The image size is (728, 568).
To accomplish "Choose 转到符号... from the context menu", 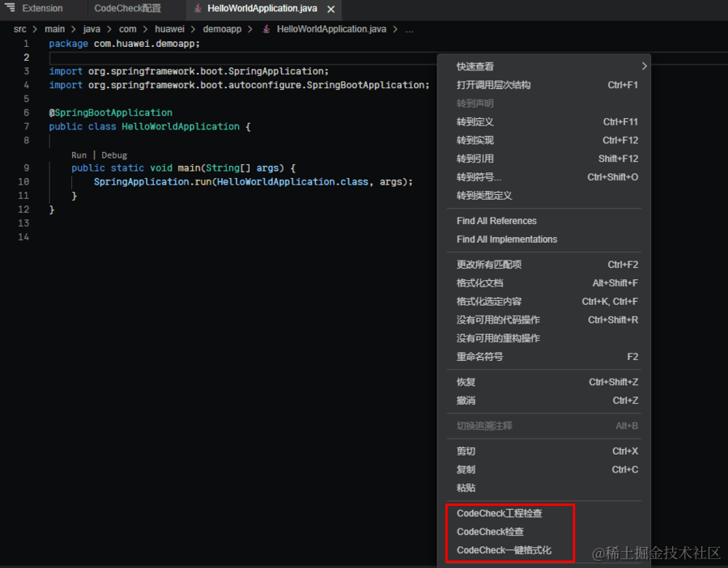I will [x=543, y=177].
